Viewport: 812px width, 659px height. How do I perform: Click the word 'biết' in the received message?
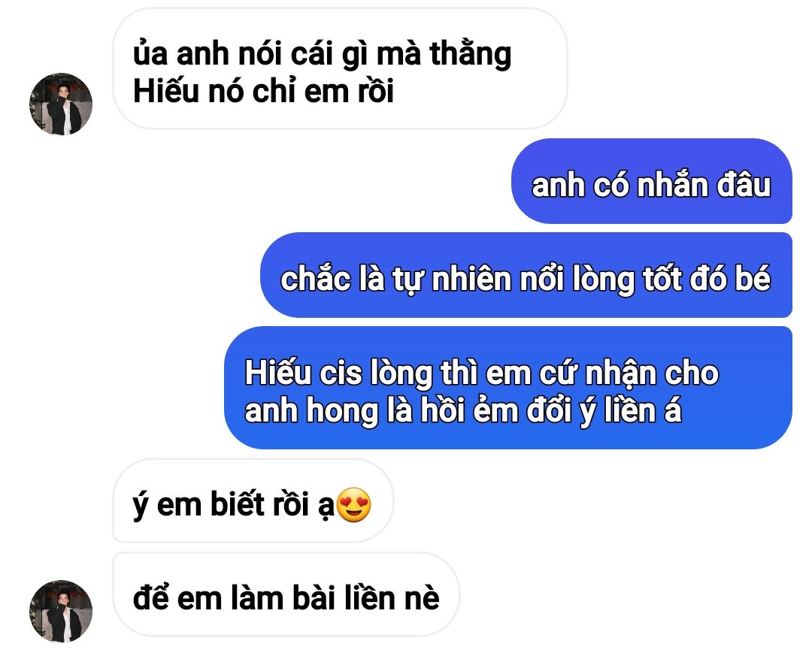pyautogui.click(x=237, y=505)
